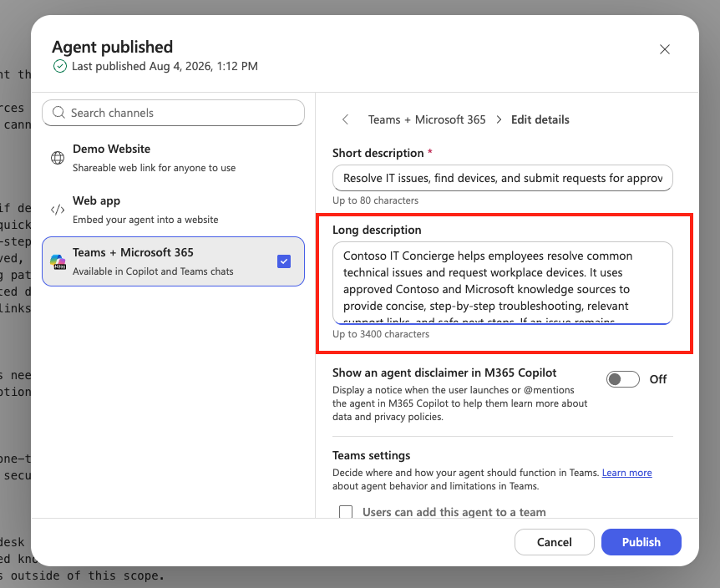Click Embed your agent into a website text
Viewport: 720px width, 588px height.
(145, 220)
